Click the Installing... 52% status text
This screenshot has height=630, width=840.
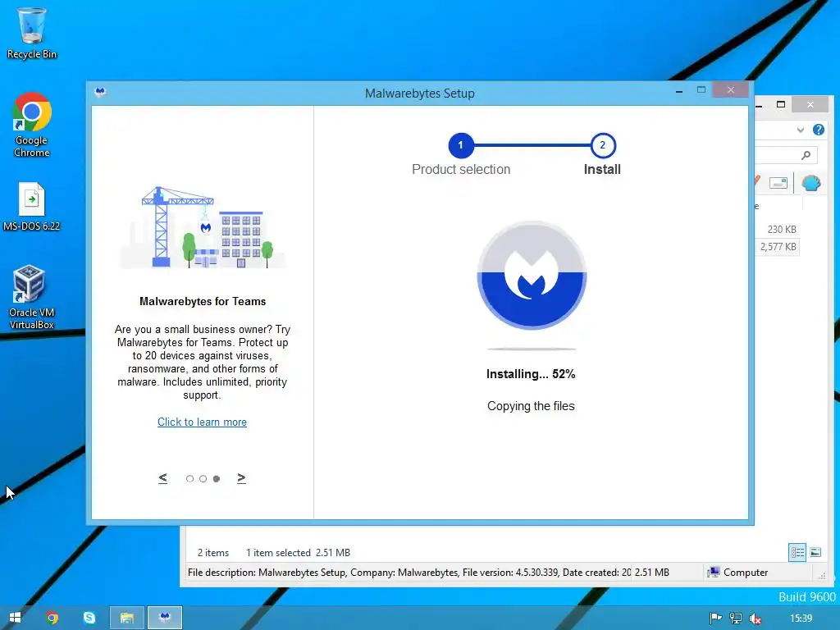(531, 374)
